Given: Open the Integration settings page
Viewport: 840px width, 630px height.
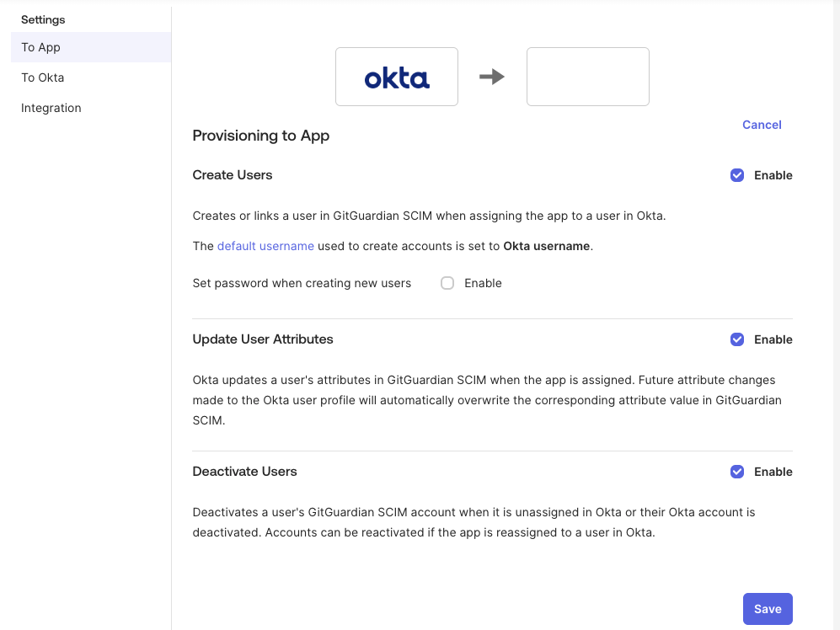Looking at the screenshot, I should 51,108.
